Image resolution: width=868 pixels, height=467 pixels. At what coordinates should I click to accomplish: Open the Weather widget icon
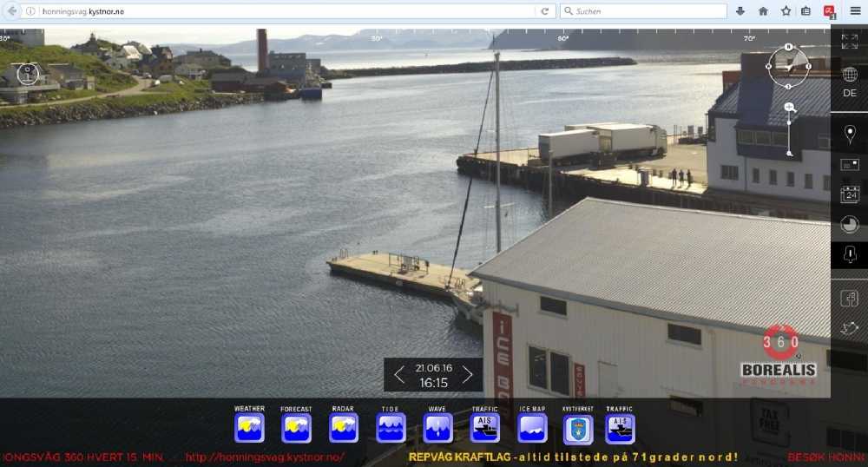[249, 428]
